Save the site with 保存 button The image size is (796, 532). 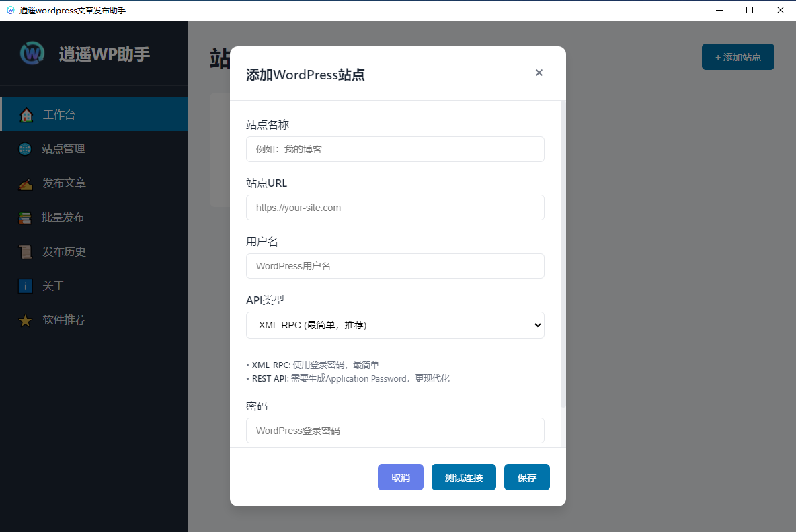(527, 477)
